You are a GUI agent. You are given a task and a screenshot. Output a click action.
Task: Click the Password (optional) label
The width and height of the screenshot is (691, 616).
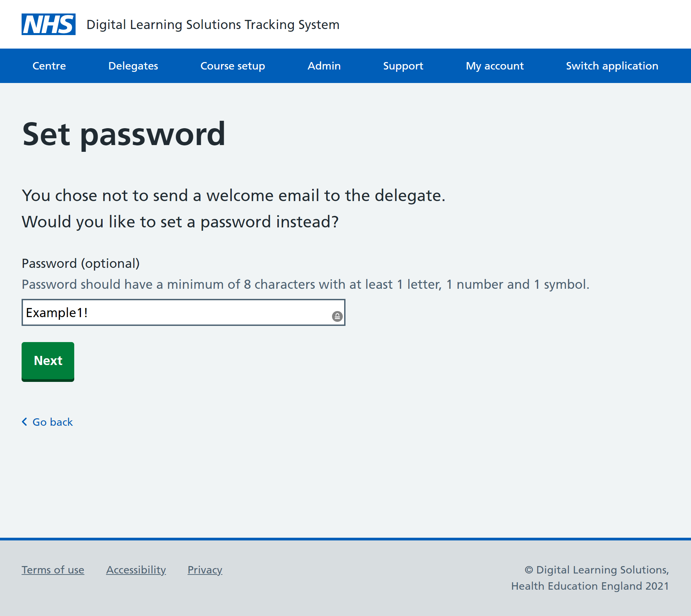tap(81, 263)
